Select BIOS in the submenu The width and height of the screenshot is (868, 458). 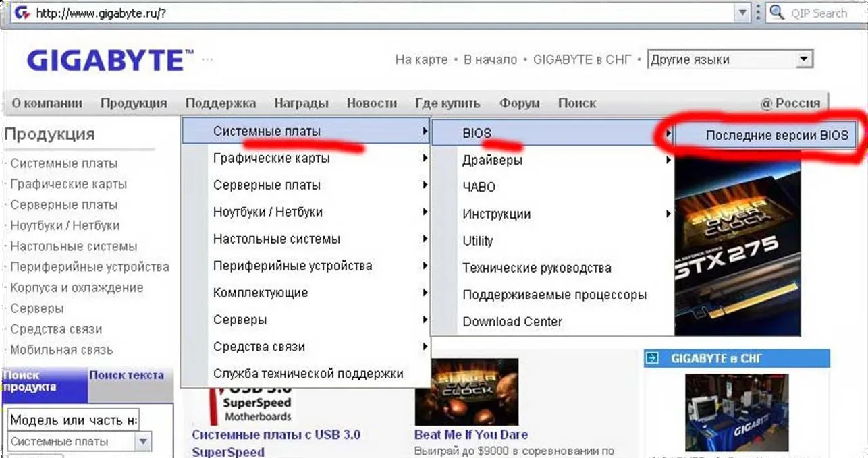pyautogui.click(x=552, y=133)
